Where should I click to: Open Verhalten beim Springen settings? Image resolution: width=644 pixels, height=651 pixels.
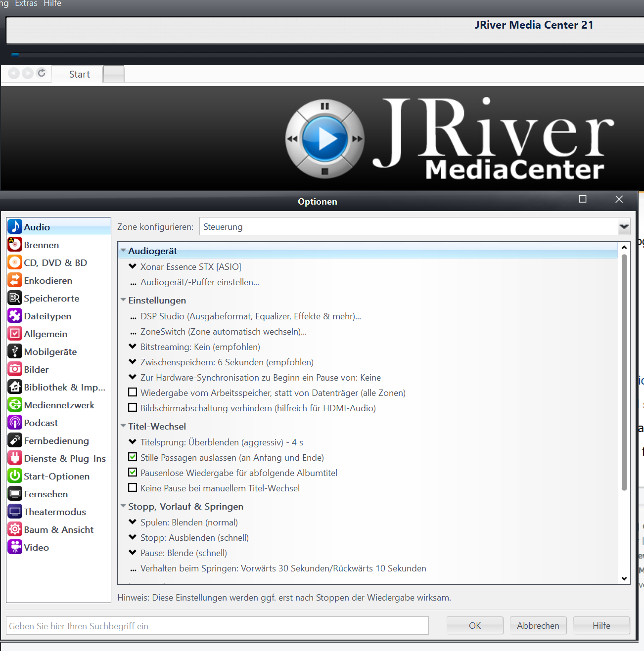[283, 568]
